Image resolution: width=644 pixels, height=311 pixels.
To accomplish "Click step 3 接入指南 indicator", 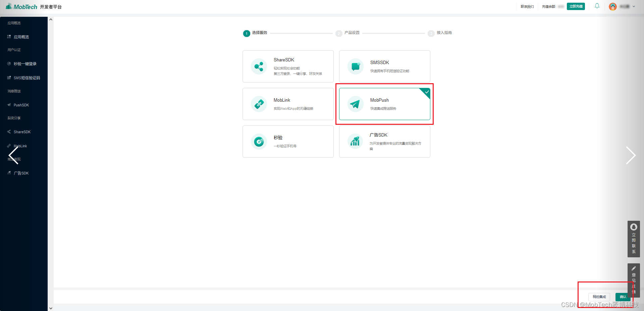I will (x=440, y=33).
